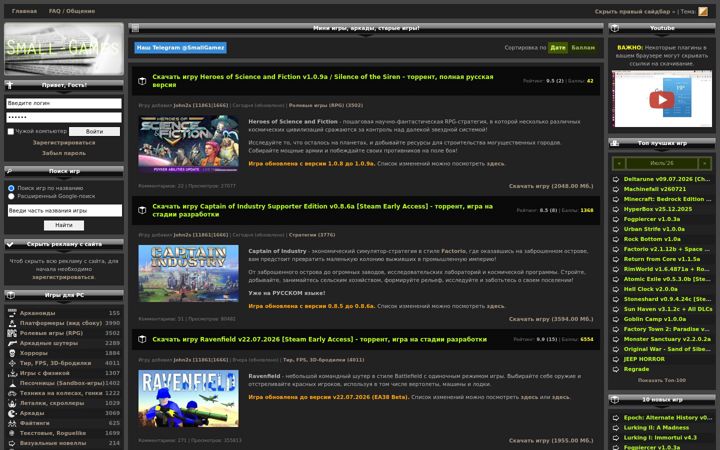720x450 pixels.
Task: Click in the password field
Action: click(x=64, y=118)
